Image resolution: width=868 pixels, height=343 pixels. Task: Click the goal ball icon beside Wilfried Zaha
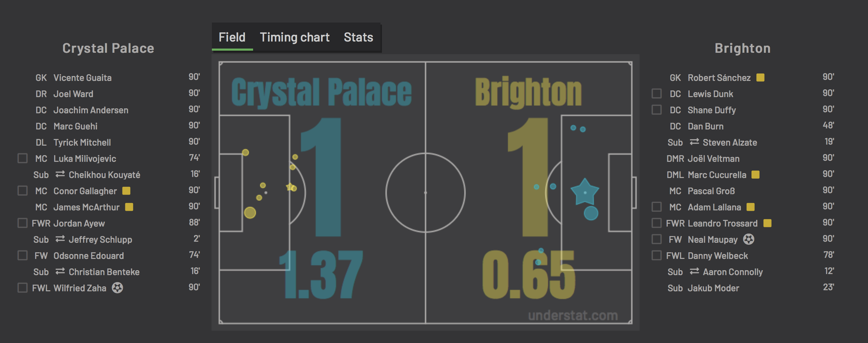point(118,288)
